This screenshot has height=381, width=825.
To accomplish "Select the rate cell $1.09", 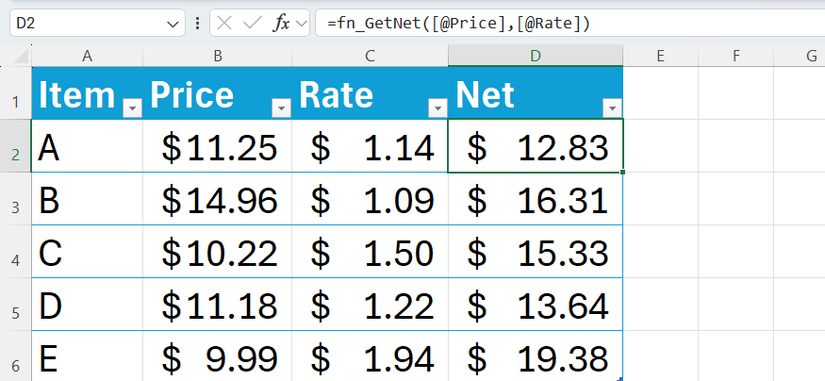I will pos(370,198).
